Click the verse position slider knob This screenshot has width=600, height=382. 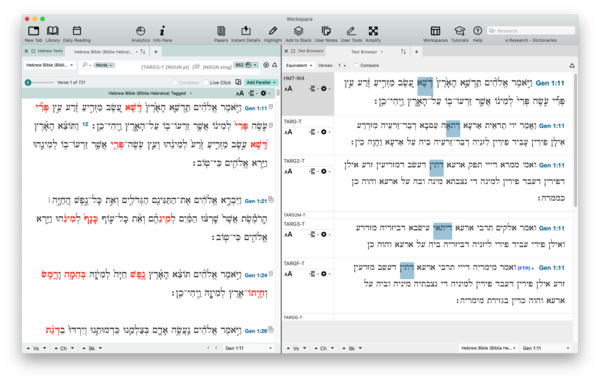click(x=28, y=82)
